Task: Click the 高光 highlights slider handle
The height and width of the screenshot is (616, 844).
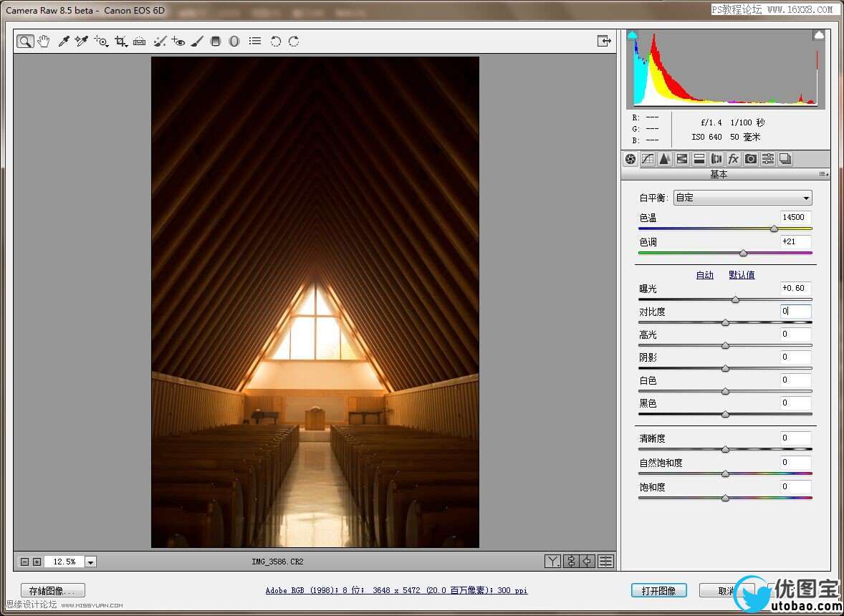Action: [725, 345]
